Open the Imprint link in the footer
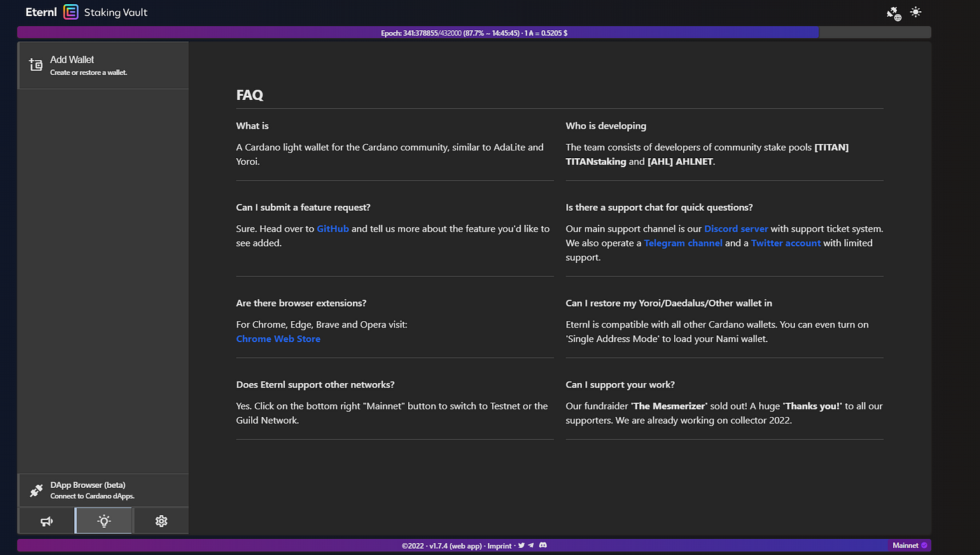 pyautogui.click(x=500, y=545)
